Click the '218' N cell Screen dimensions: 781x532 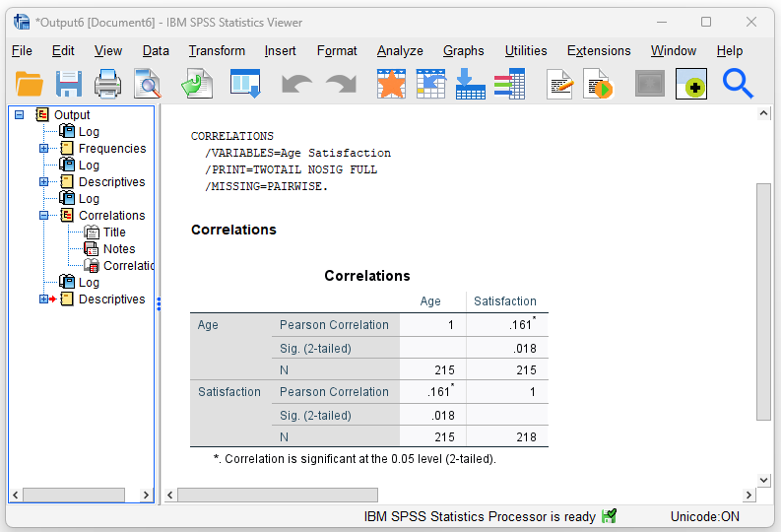point(507,436)
